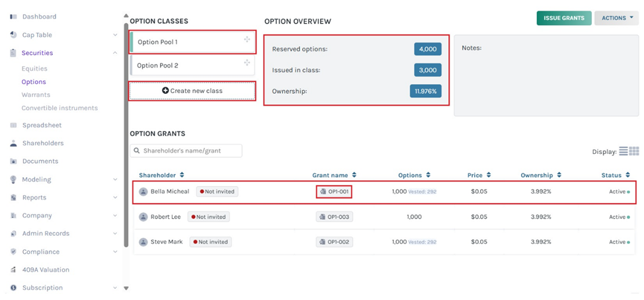Image resolution: width=644 pixels, height=300 pixels.
Task: Expand the Modeling menu chevron
Action: (x=115, y=179)
